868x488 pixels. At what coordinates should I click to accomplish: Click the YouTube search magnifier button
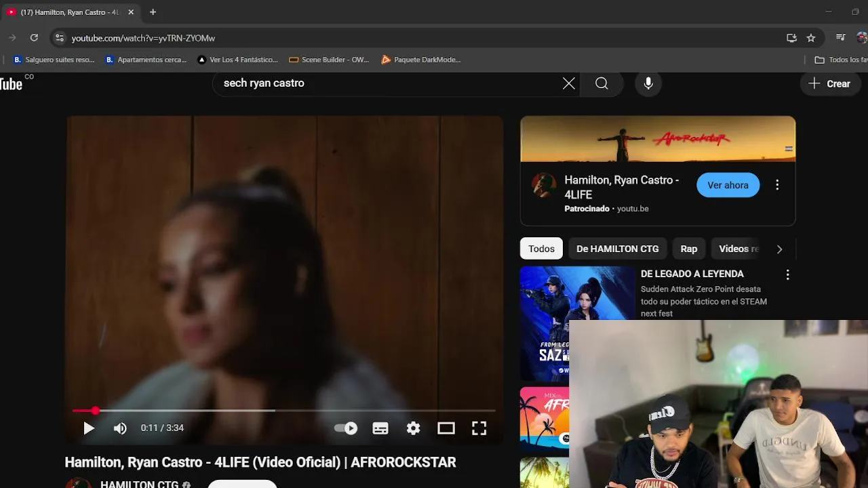(601, 83)
